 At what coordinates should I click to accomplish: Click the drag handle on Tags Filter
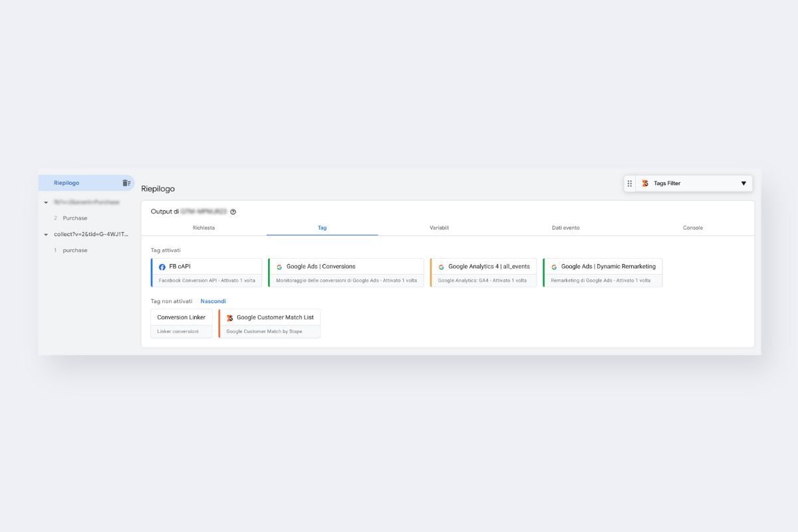pos(630,184)
